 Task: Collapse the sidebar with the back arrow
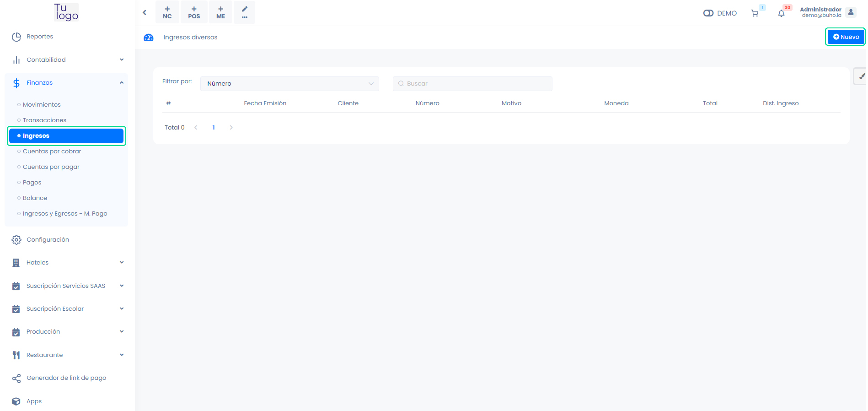145,12
